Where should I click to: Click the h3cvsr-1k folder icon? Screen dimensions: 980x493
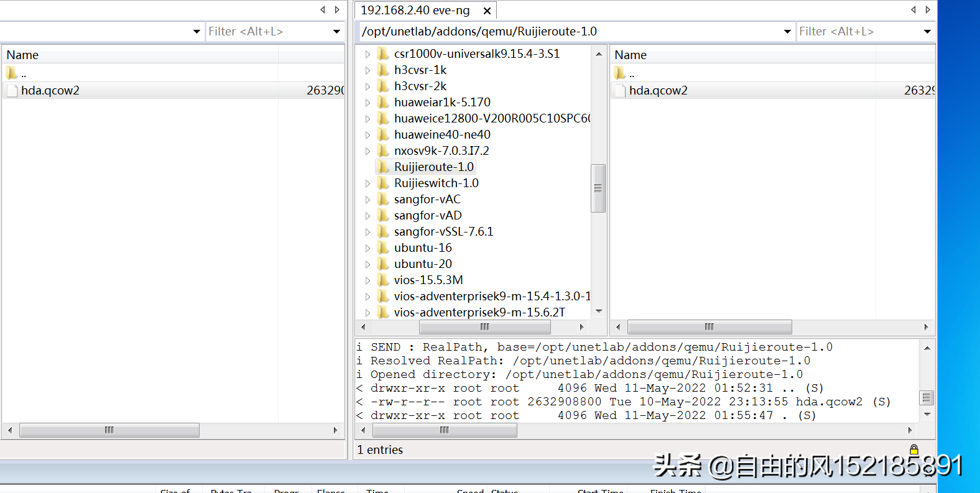[383, 70]
